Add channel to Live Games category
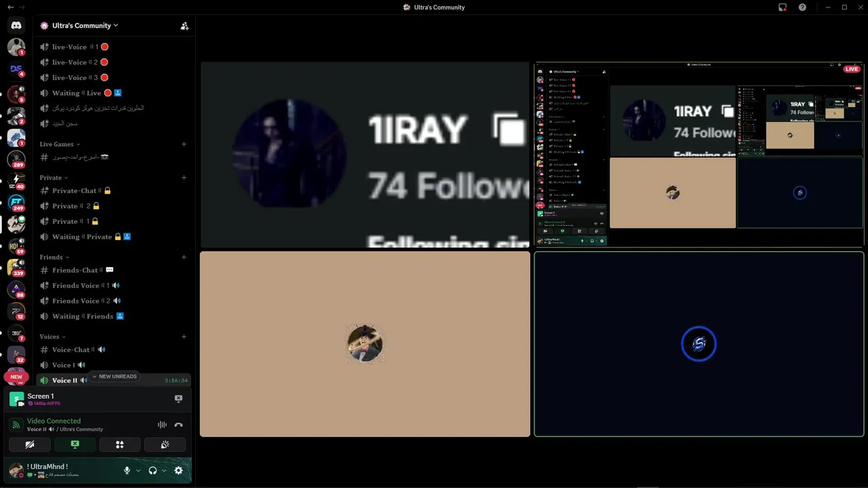This screenshot has width=868, height=488. pos(184,144)
